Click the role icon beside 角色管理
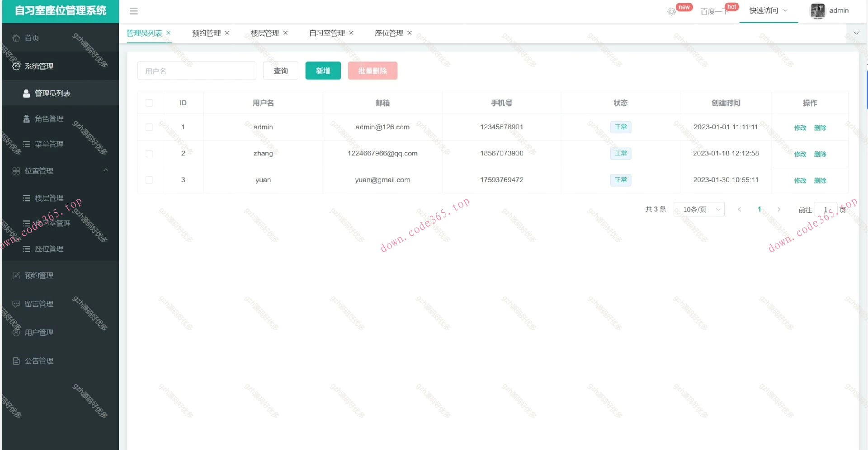 26,119
